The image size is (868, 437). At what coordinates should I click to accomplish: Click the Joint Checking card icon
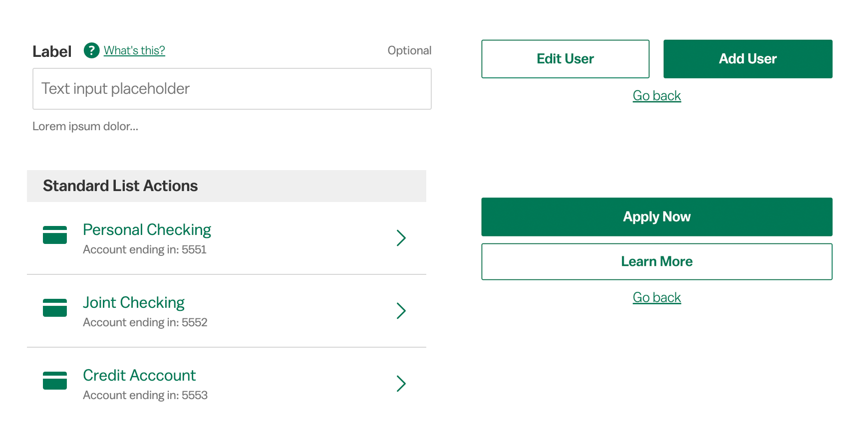tap(55, 308)
